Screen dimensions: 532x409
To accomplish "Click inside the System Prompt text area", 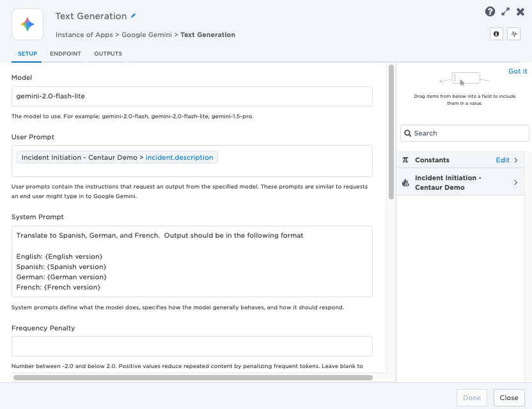I will pyautogui.click(x=192, y=261).
